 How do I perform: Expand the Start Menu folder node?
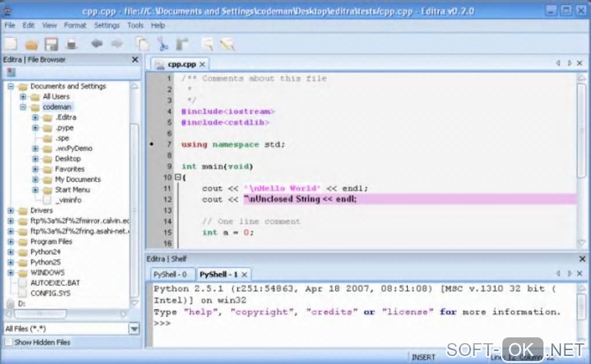(35, 190)
